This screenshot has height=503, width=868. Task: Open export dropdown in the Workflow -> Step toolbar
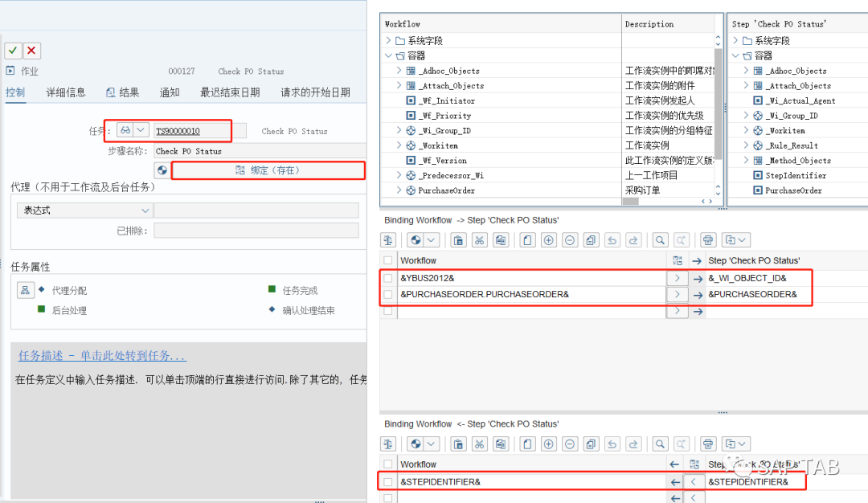coord(736,240)
